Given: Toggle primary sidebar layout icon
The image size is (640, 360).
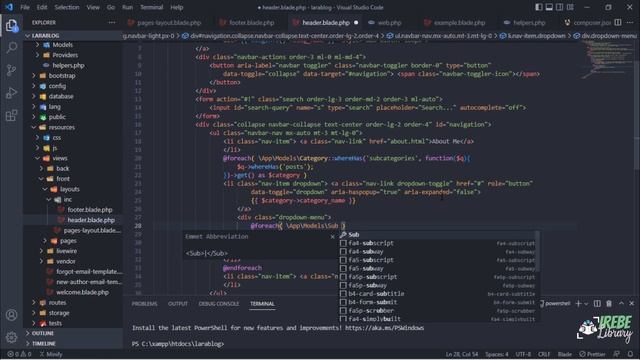Looking at the screenshot, I should point(539,7).
